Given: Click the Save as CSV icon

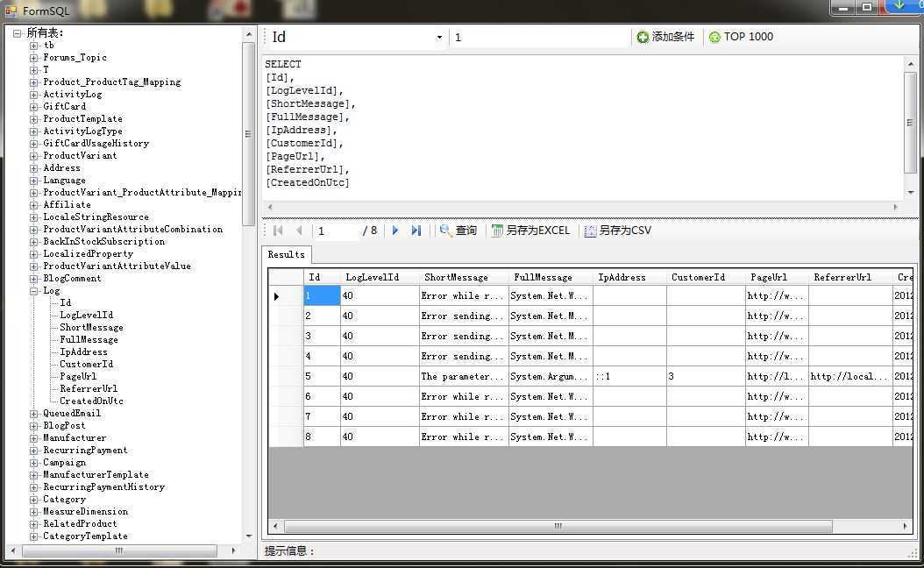Looking at the screenshot, I should tap(590, 231).
